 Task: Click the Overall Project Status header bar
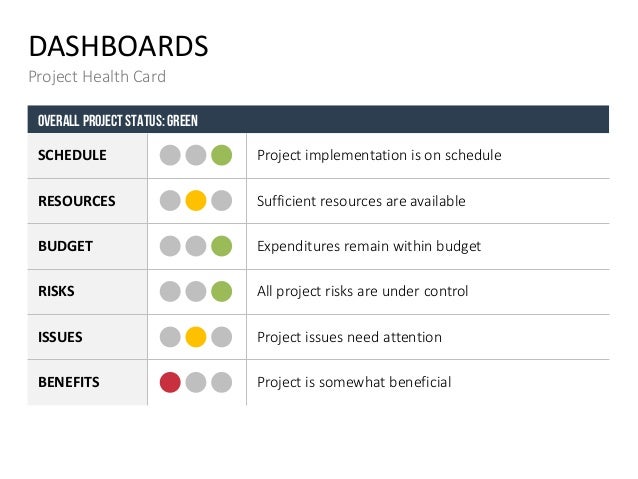point(318,120)
